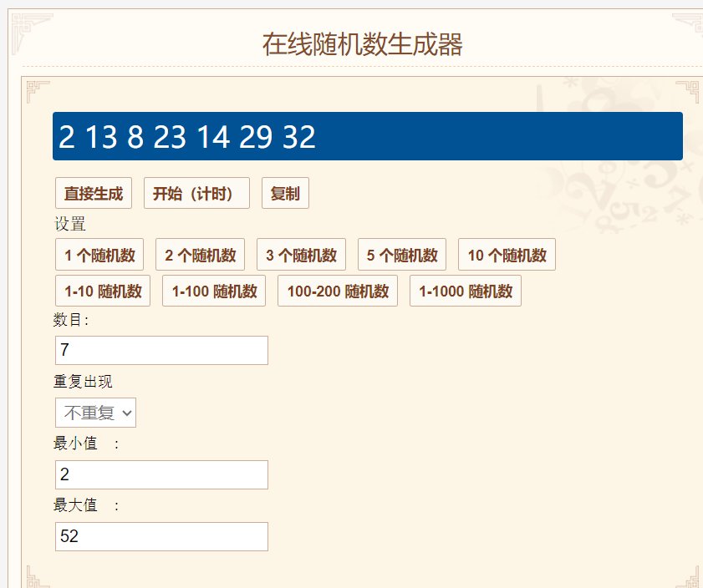Start timed generation with 开始（计时）
The width and height of the screenshot is (703, 588).
tap(196, 193)
